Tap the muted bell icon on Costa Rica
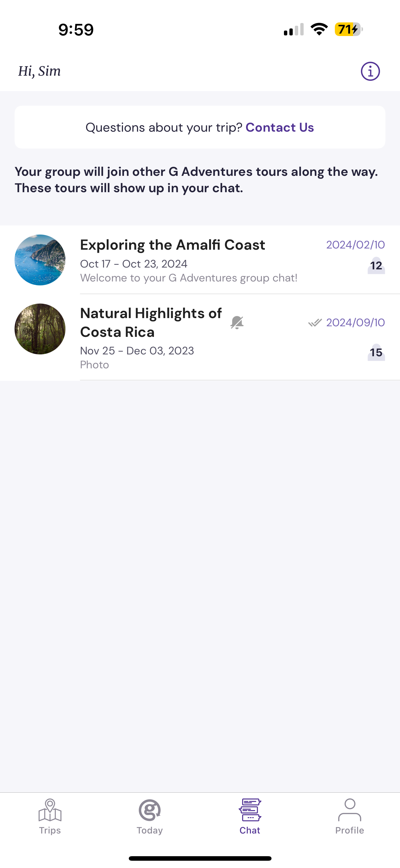Image resolution: width=400 pixels, height=868 pixels. point(237,322)
